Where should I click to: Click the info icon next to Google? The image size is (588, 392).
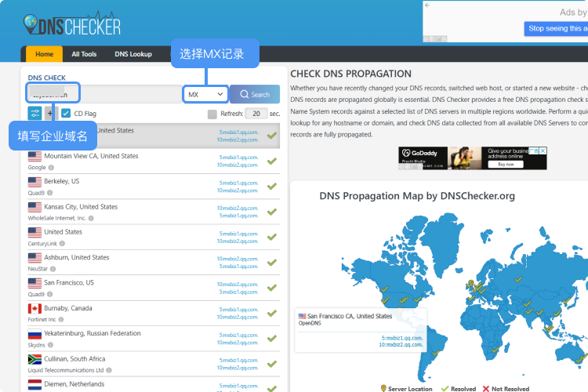point(51,167)
